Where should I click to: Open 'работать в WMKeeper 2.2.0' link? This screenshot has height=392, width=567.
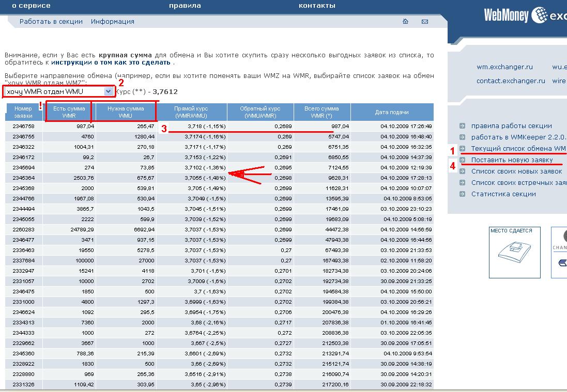518,137
